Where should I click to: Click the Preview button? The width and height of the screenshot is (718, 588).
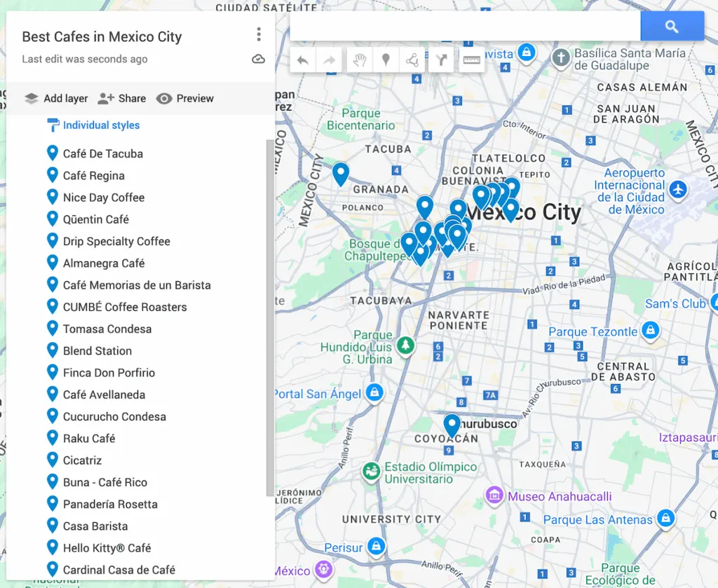185,98
